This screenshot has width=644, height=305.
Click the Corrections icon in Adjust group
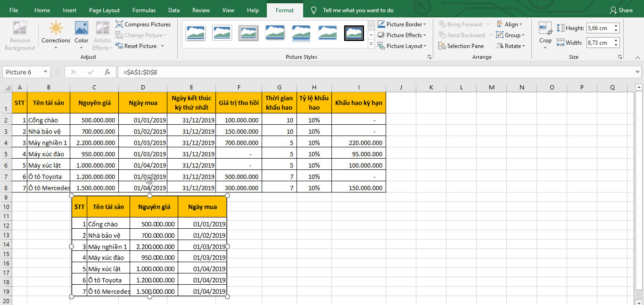pos(56,29)
